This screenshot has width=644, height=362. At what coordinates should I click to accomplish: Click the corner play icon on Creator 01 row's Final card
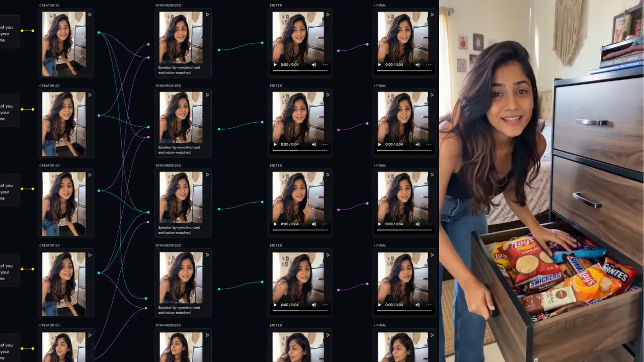tap(432, 15)
